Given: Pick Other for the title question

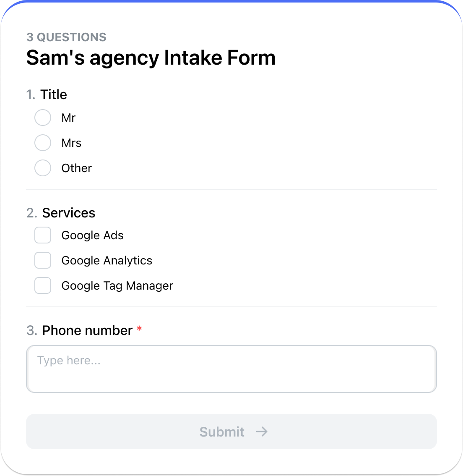Looking at the screenshot, I should click(42, 168).
